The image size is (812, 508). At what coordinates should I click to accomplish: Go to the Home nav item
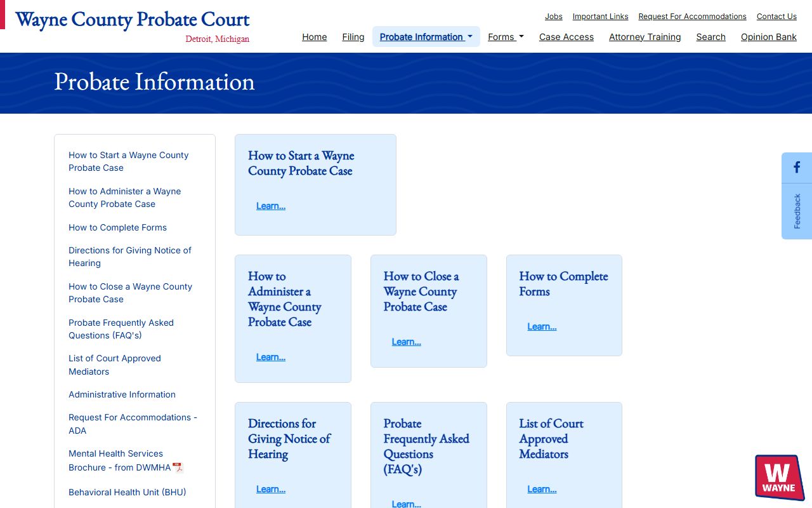click(315, 37)
